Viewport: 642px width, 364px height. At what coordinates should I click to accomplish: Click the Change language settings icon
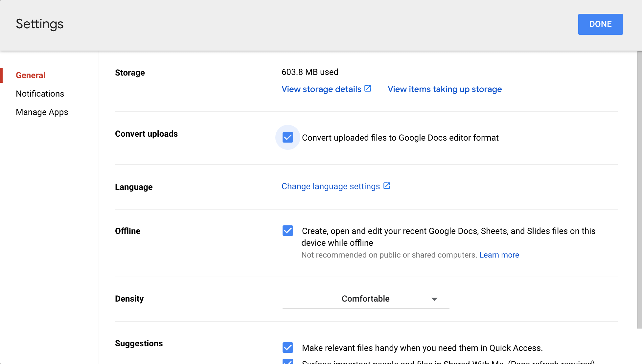(387, 186)
